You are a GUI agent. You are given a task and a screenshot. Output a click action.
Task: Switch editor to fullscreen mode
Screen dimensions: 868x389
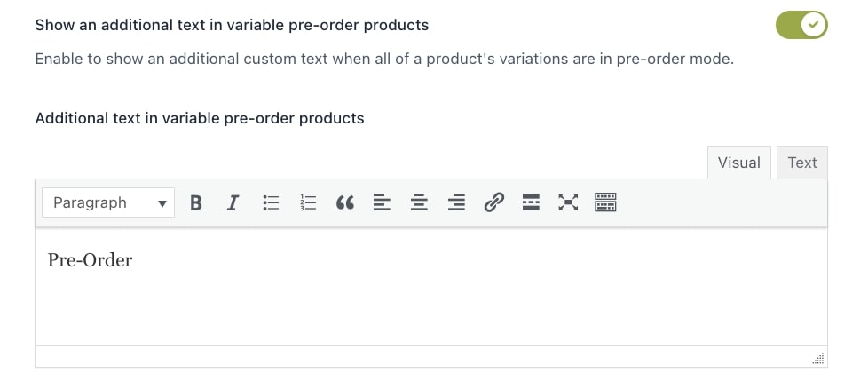(x=568, y=202)
